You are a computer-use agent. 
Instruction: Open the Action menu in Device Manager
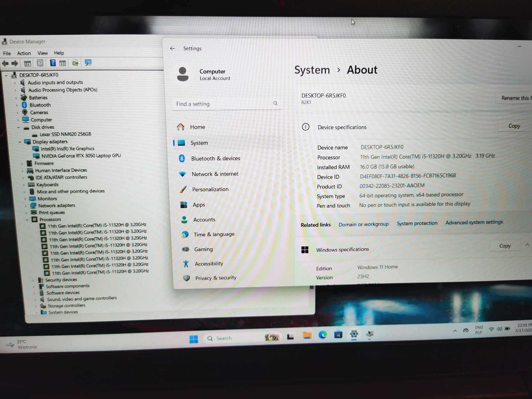[x=24, y=53]
